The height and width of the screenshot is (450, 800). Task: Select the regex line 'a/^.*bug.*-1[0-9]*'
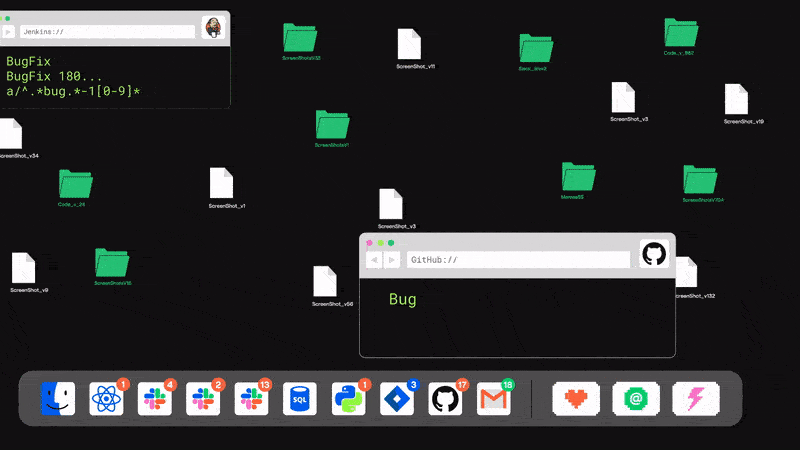[x=73, y=91]
